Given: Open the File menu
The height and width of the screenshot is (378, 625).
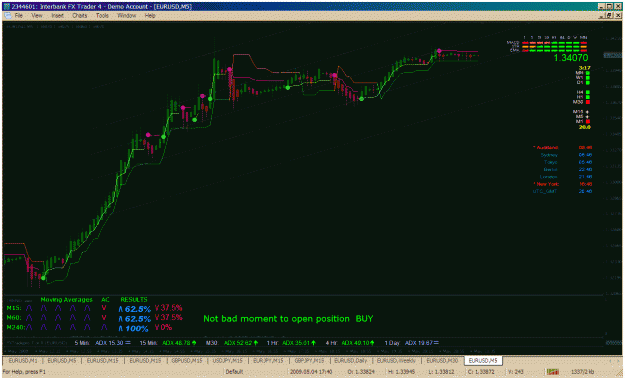Looking at the screenshot, I should pyautogui.click(x=19, y=16).
